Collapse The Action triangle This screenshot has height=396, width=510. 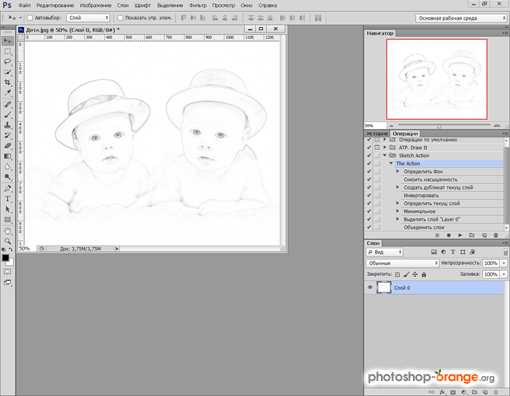391,163
